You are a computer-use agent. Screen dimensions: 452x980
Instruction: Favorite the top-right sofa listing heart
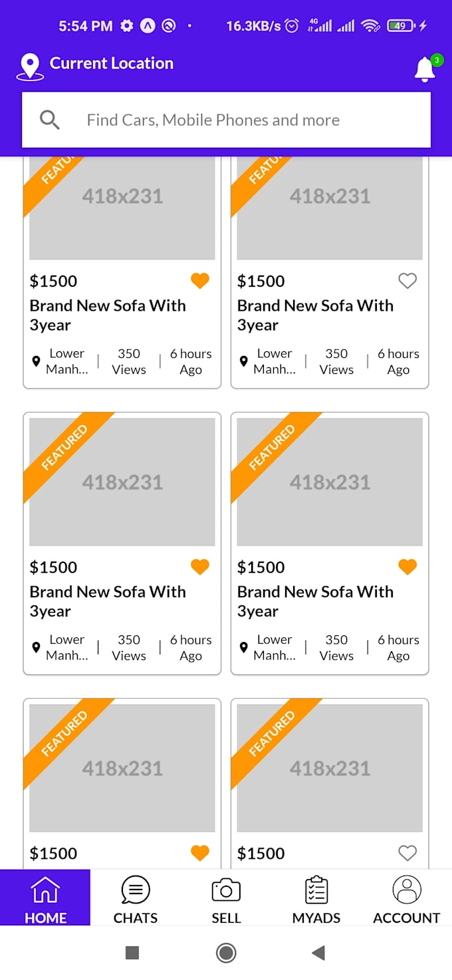click(407, 281)
